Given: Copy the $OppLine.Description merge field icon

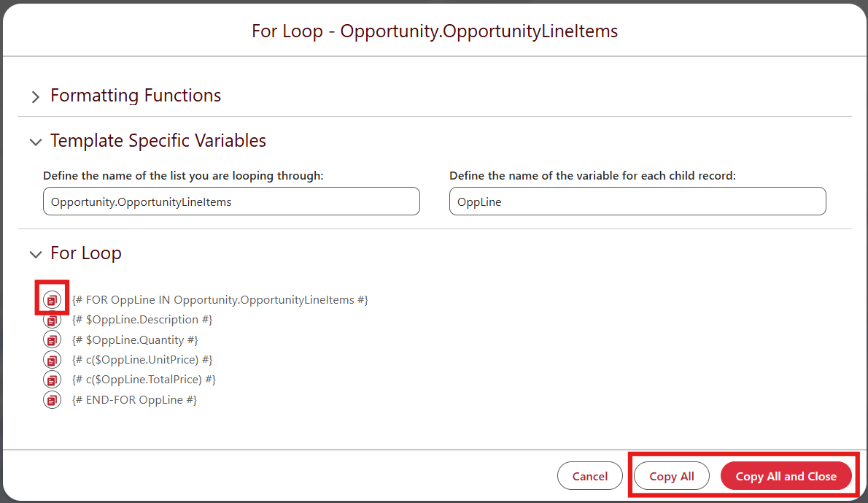Looking at the screenshot, I should 52,320.
